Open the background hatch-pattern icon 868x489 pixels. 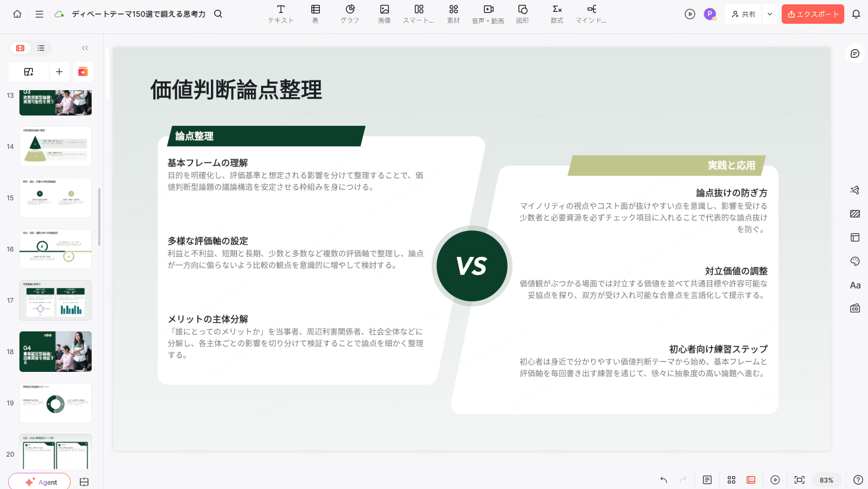click(x=855, y=214)
